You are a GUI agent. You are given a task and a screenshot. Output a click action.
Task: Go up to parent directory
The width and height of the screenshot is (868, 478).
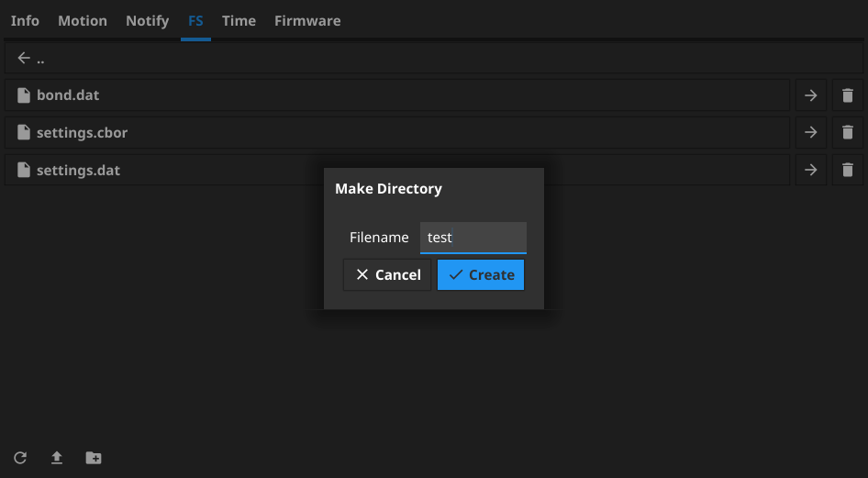[31, 59]
